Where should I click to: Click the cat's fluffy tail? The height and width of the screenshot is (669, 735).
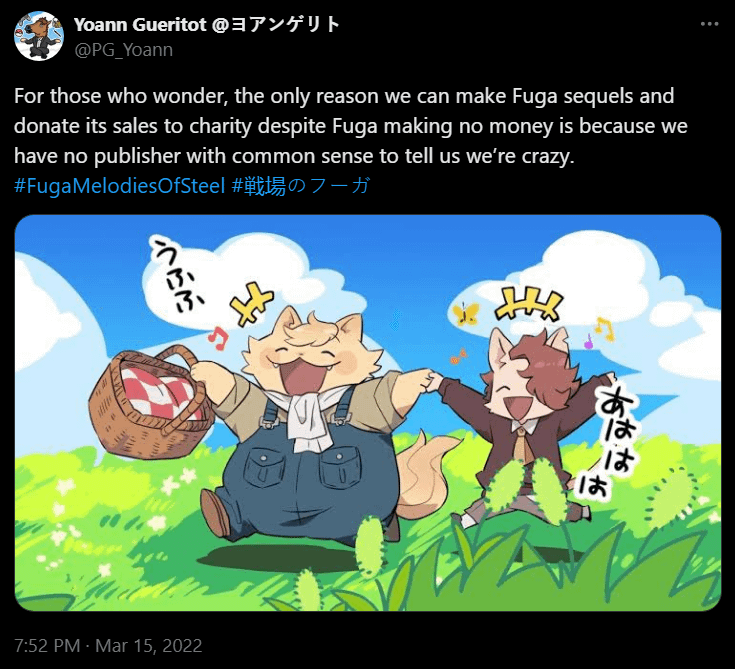point(423,474)
